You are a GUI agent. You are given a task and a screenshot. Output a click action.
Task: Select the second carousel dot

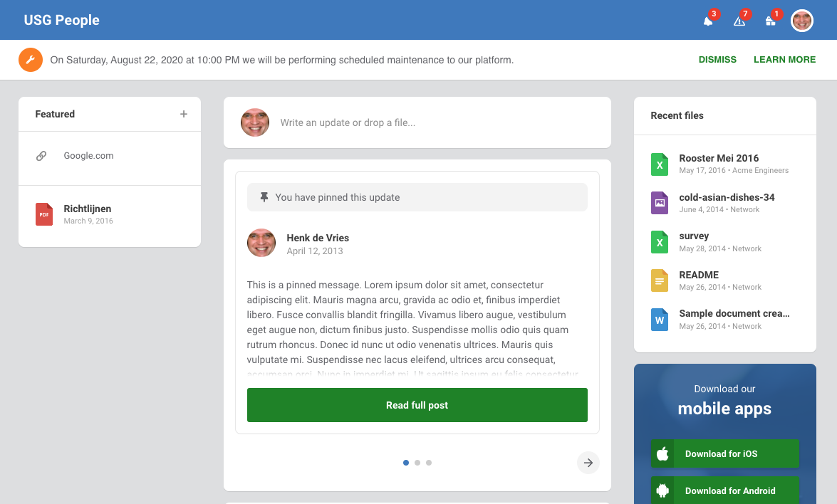(417, 463)
